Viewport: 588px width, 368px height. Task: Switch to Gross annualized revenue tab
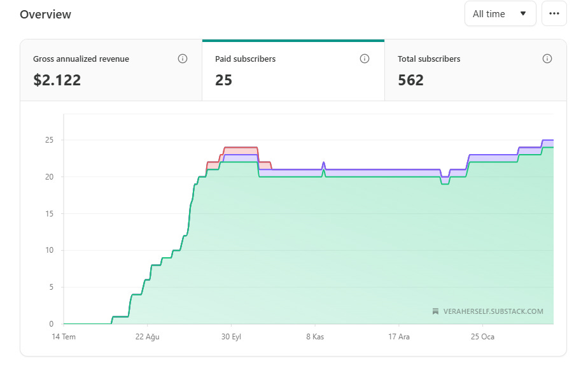click(111, 70)
